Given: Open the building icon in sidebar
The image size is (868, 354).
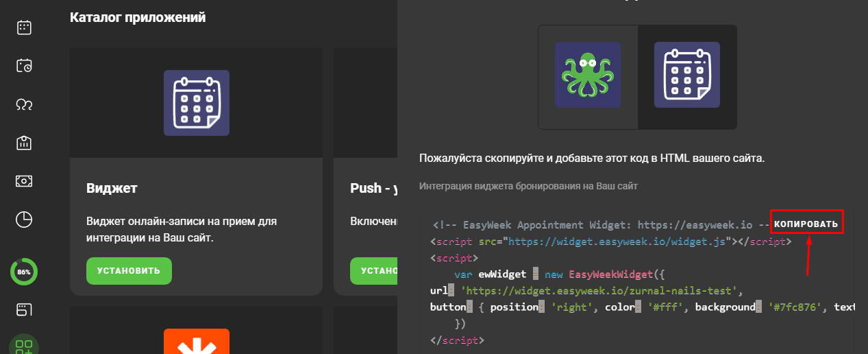Looking at the screenshot, I should 24,143.
